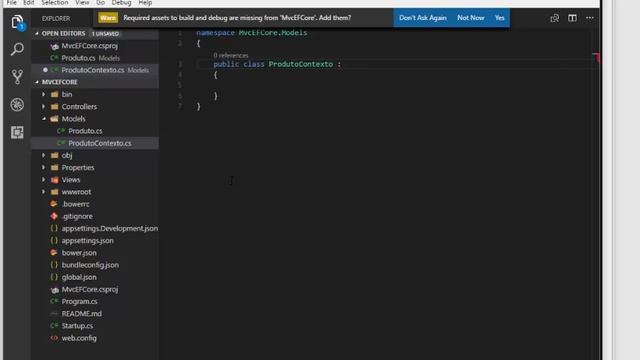Expand the Controllers folder arrow
Screen dimensions: 640x360
(x=44, y=107)
